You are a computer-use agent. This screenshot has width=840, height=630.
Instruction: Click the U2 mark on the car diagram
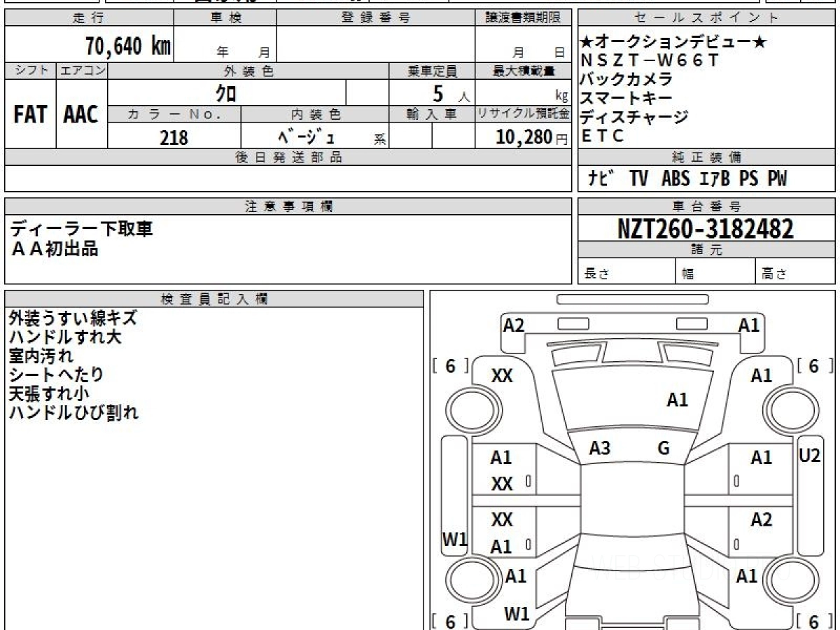[809, 456]
